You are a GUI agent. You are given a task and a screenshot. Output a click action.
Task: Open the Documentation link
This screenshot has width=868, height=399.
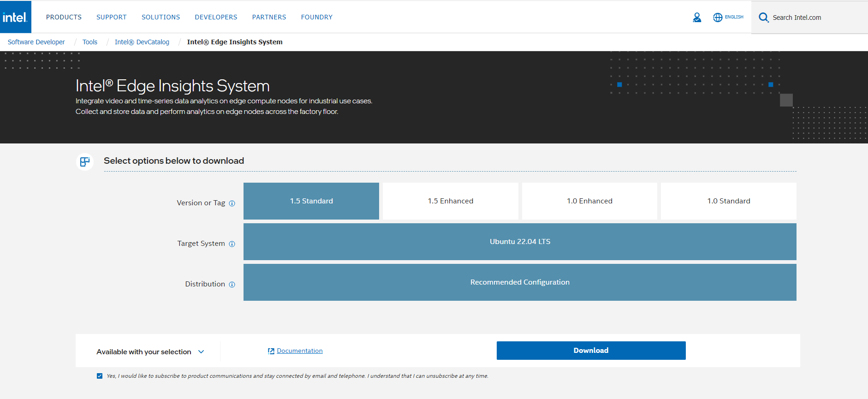pos(300,351)
